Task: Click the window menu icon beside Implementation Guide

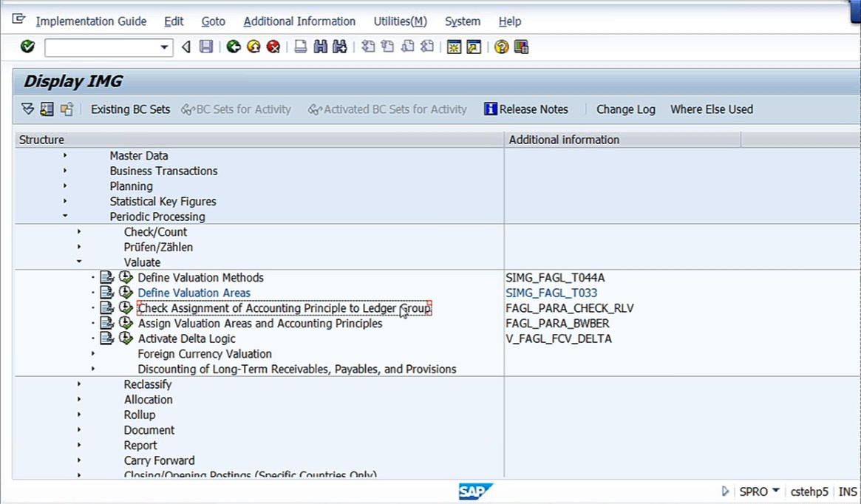Action: coord(18,20)
